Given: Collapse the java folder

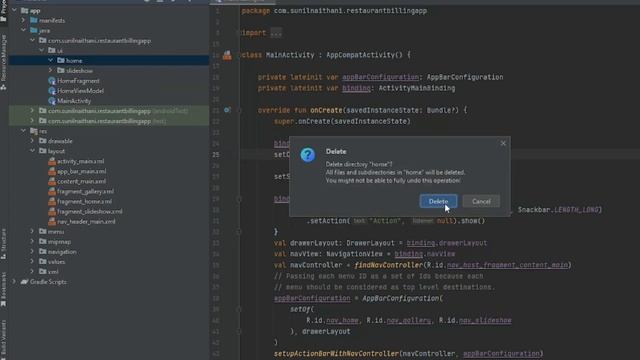Looking at the screenshot, I should [x=23, y=30].
